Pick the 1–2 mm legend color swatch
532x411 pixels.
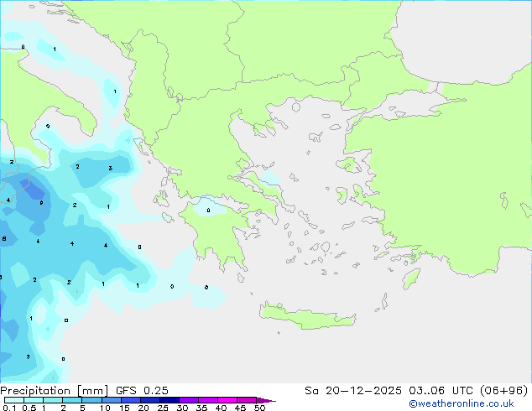(x=53, y=400)
